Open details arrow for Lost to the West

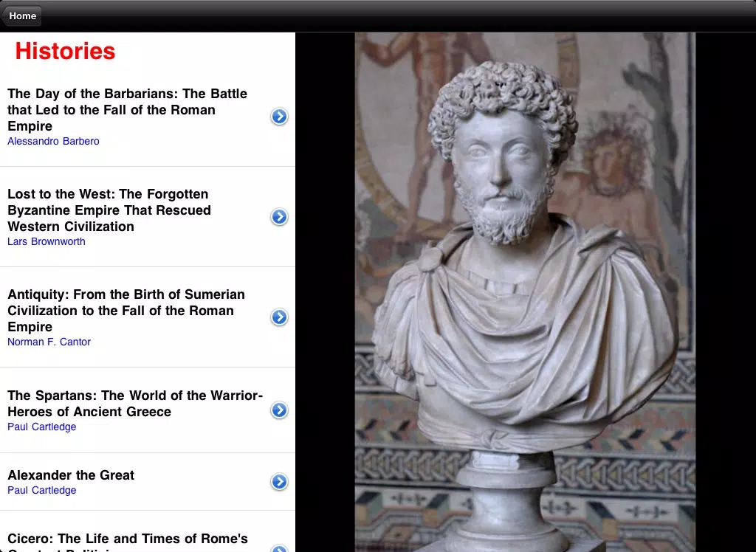(x=279, y=217)
